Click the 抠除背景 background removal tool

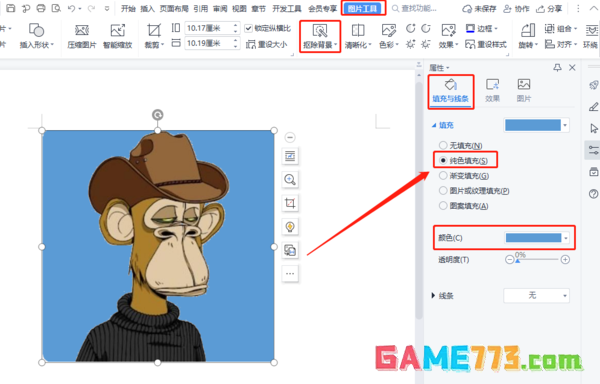coord(320,36)
